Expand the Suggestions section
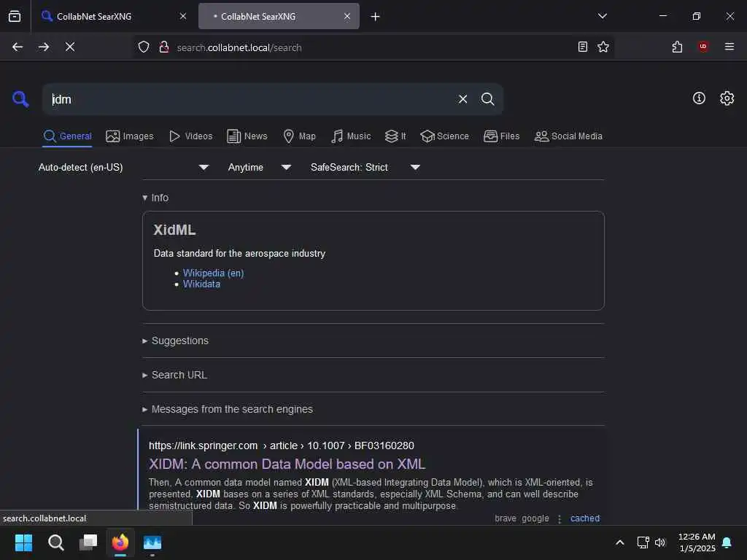The width and height of the screenshot is (747, 560). point(175,341)
